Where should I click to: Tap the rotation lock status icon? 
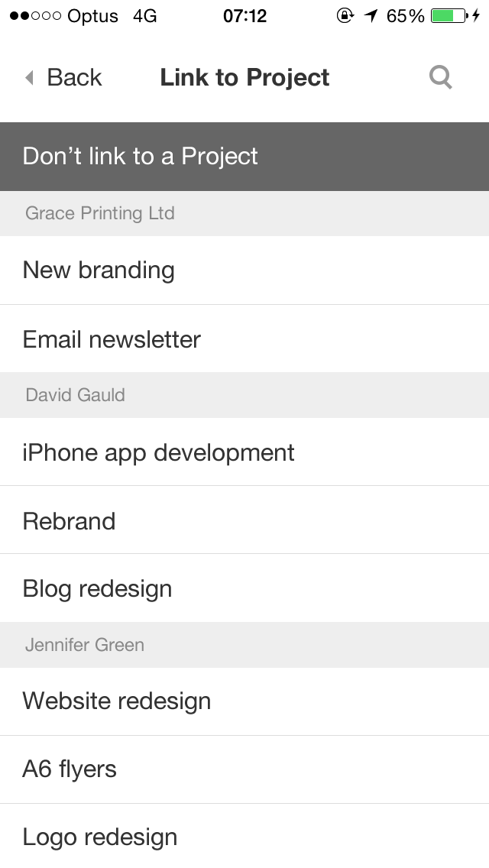(x=345, y=16)
